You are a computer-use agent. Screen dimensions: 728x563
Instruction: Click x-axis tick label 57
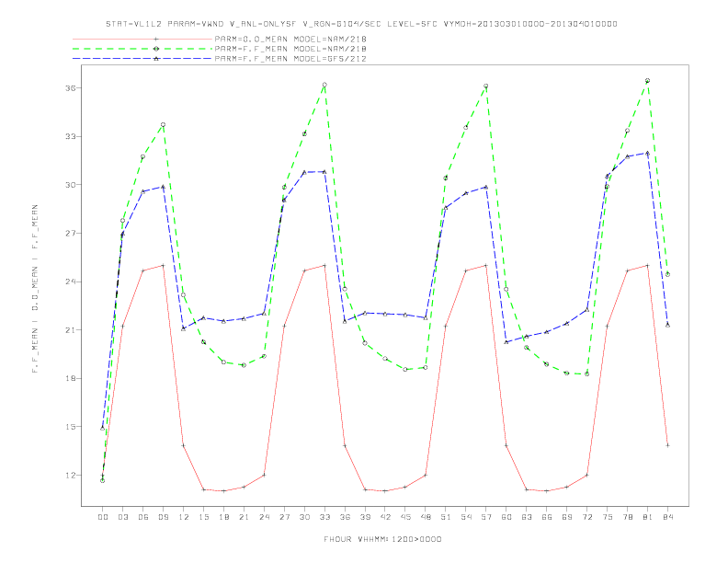pyautogui.click(x=486, y=517)
